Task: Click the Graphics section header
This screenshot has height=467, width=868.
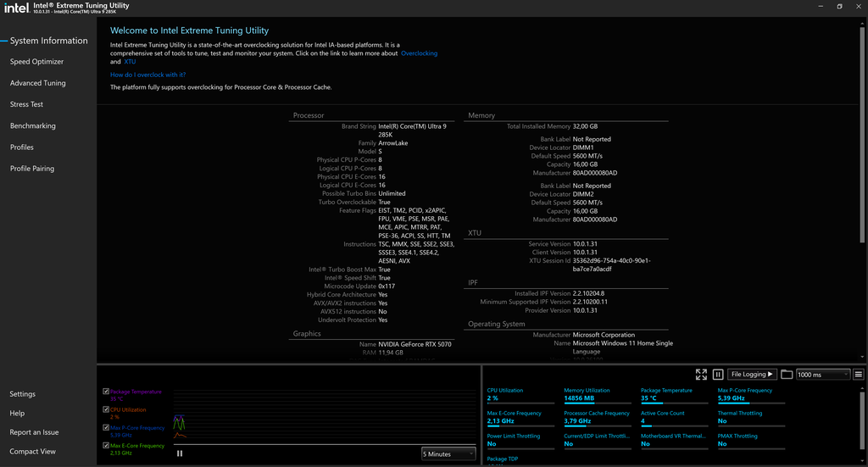Action: point(307,334)
